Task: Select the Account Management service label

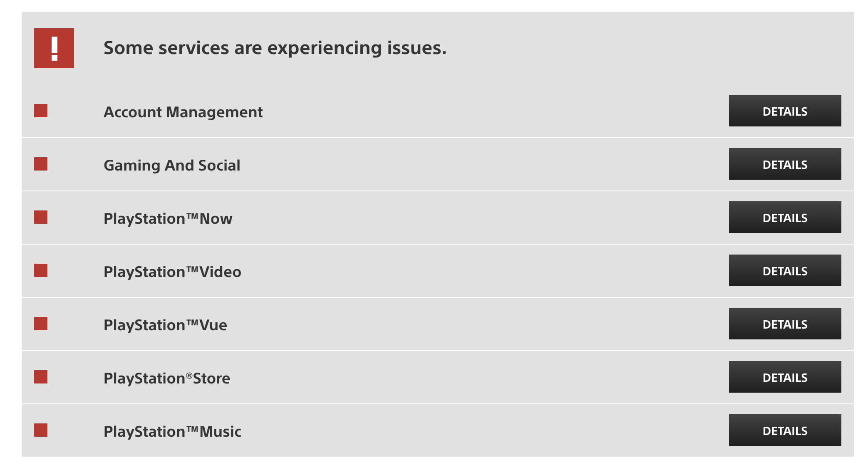Action: click(x=183, y=112)
